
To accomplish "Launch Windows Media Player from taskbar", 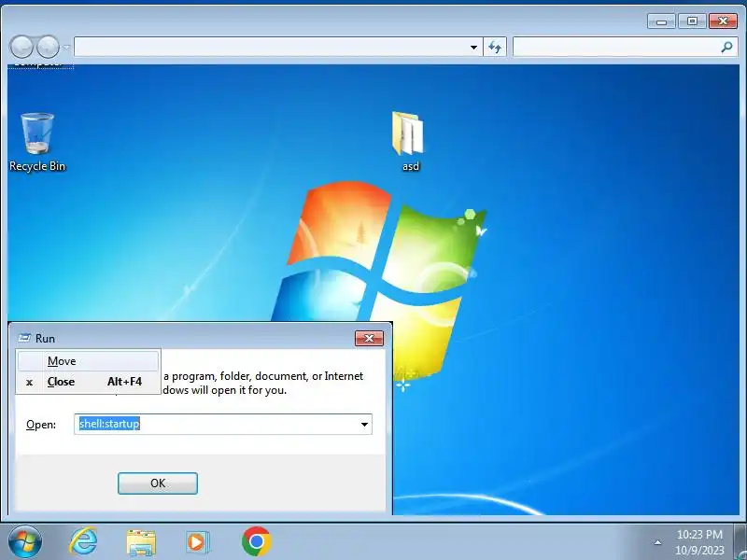I will pyautogui.click(x=197, y=542).
